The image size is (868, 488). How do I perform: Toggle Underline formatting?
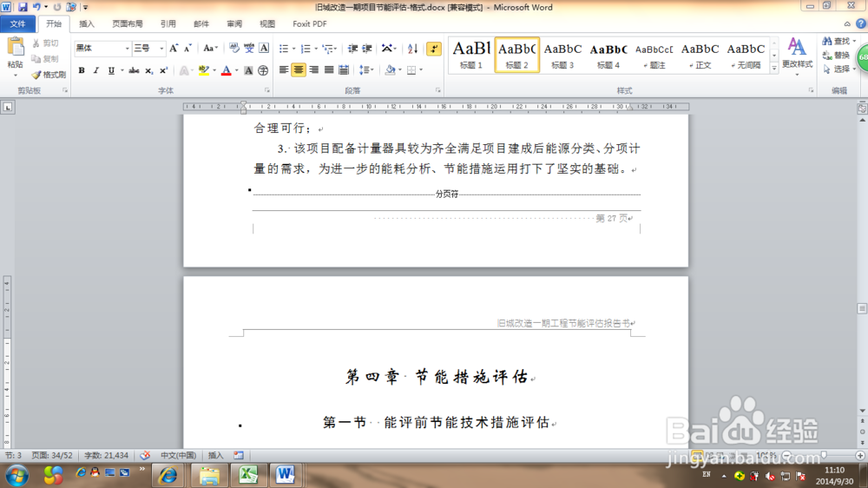[x=111, y=70]
